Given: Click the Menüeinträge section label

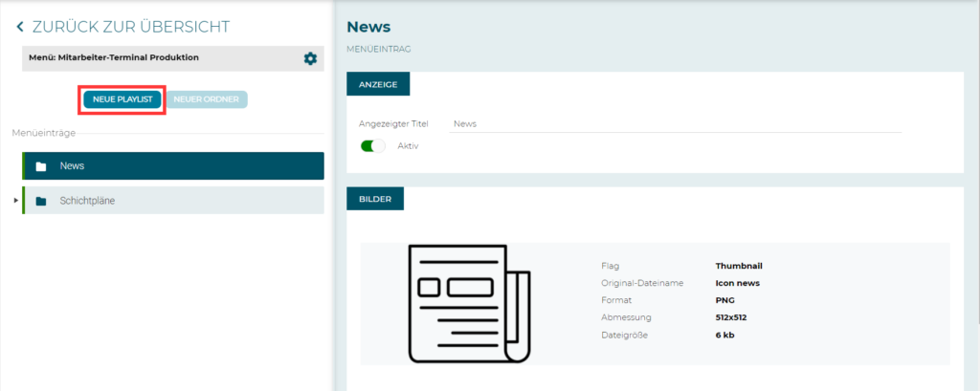Looking at the screenshot, I should [x=44, y=133].
